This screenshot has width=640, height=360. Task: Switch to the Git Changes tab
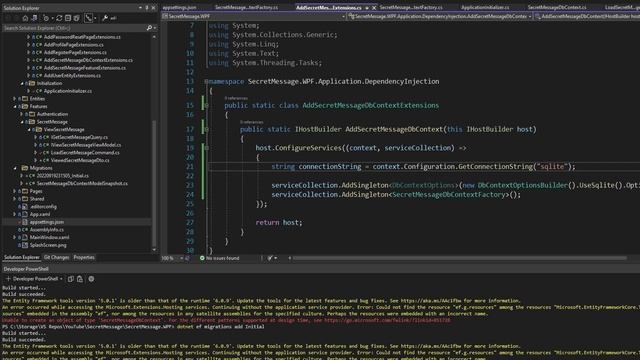click(56, 258)
